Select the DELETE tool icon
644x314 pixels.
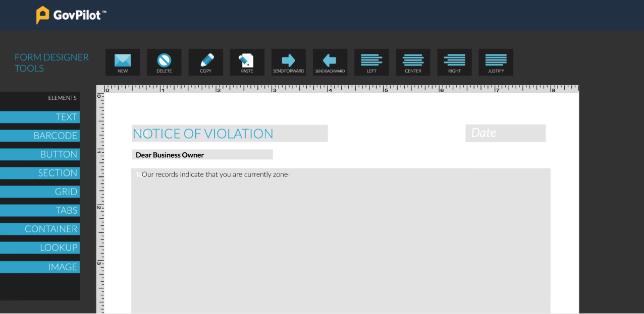164,62
